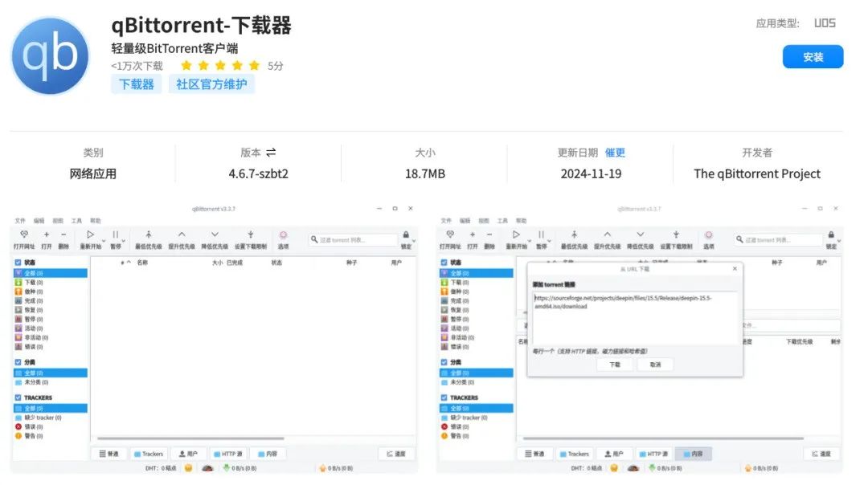Viewport: 868px width, 485px height.
Task: Click horizontal scrollbar in first screenshot list
Action: click(x=190, y=438)
